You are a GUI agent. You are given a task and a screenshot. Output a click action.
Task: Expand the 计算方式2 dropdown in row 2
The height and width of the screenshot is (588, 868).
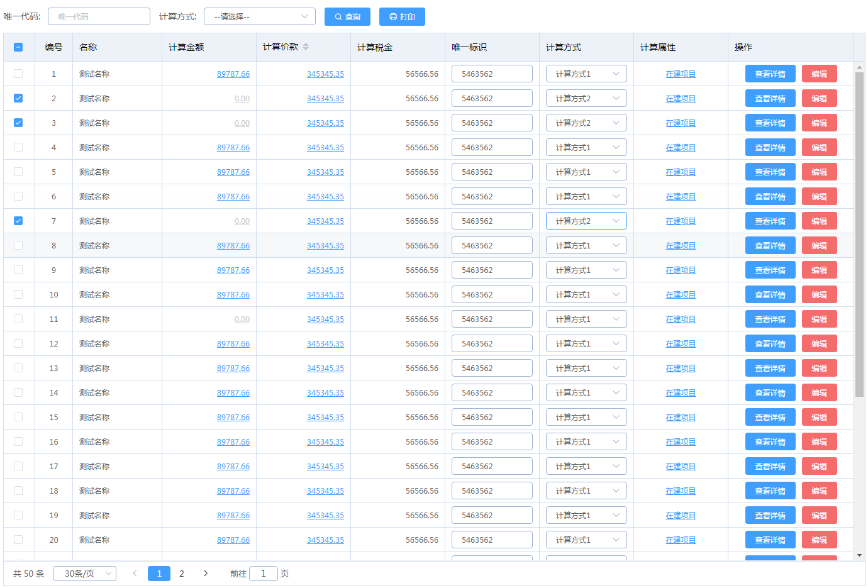[x=586, y=98]
